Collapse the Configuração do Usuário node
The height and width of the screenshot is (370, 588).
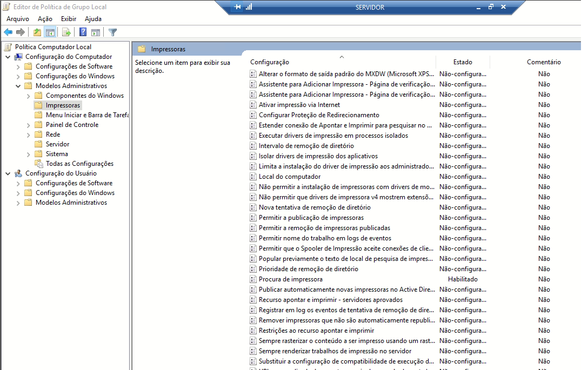point(8,174)
